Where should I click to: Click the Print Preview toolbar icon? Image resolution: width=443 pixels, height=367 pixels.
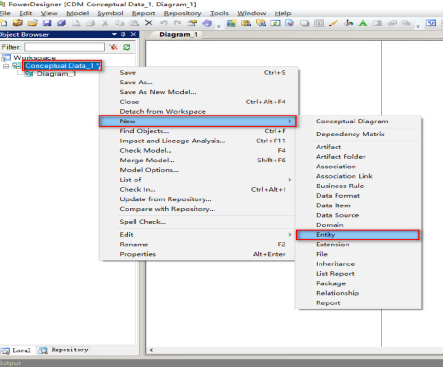pyautogui.click(x=76, y=23)
